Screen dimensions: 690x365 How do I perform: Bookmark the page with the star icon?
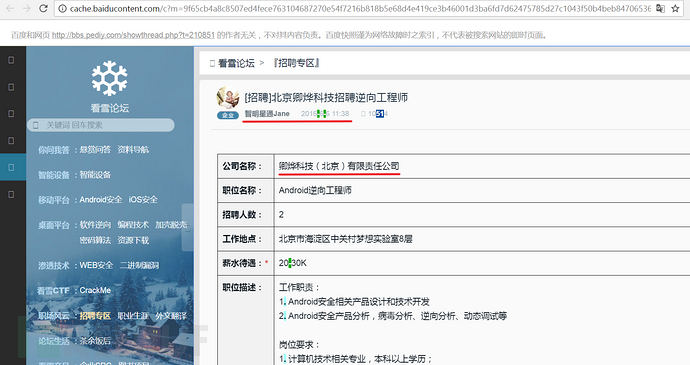pos(675,8)
